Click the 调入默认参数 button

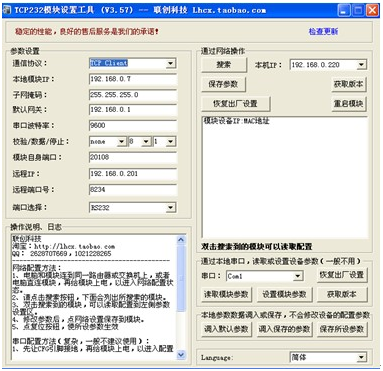[x=226, y=329]
